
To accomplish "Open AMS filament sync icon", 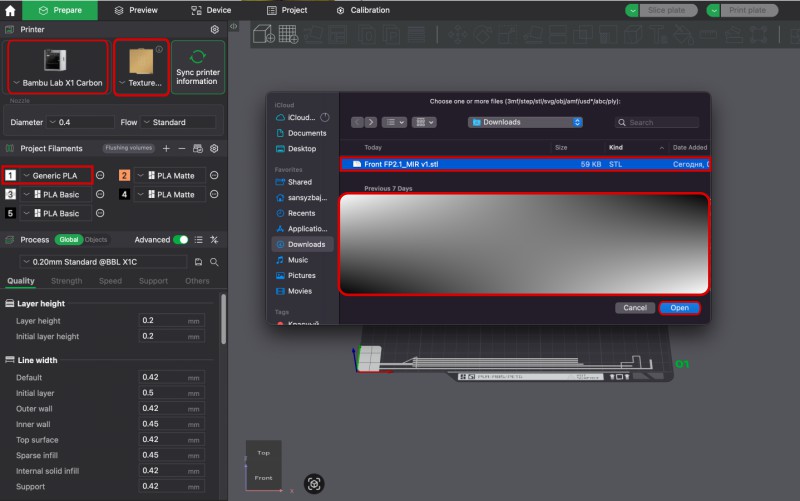I will click(x=198, y=148).
